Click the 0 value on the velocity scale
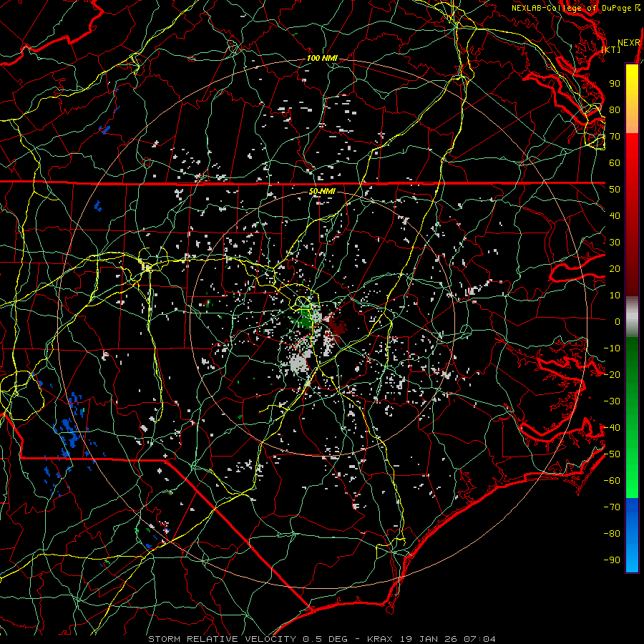644x644 pixels. pos(618,322)
